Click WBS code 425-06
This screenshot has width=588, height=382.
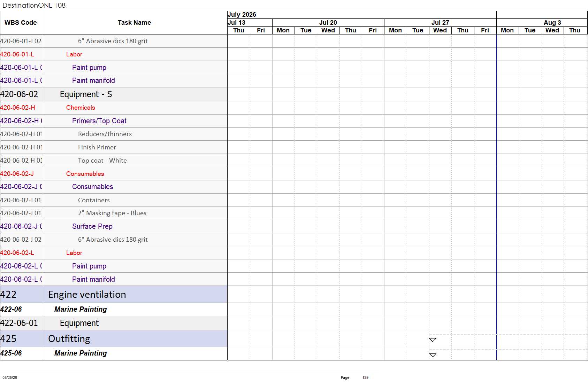(11, 353)
